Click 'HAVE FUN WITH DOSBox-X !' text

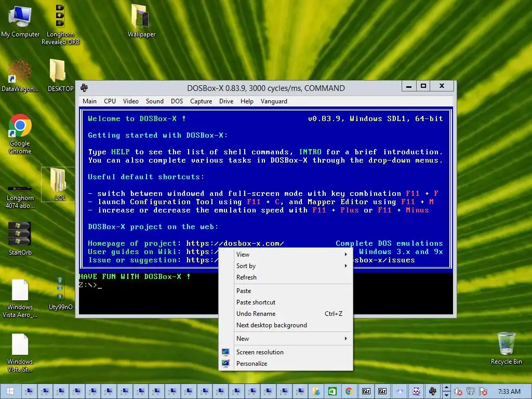tap(135, 276)
